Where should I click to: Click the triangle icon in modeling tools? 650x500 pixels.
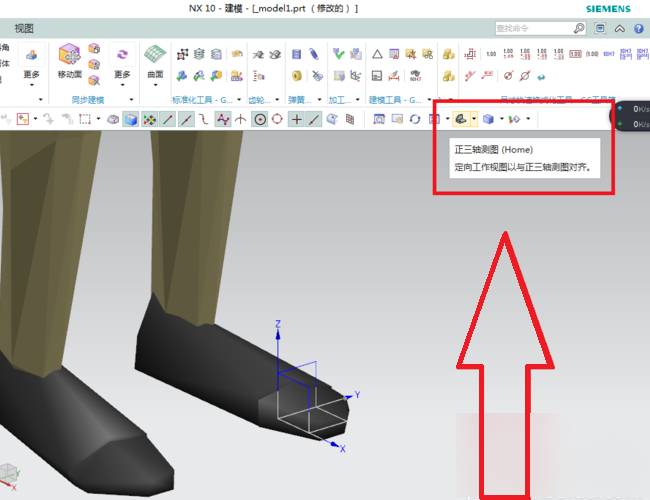(377, 54)
